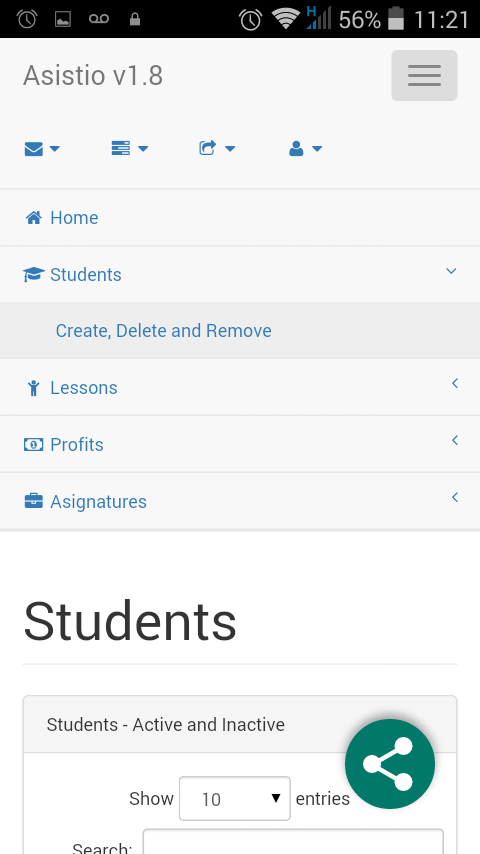The width and height of the screenshot is (480, 854).
Task: Expand the Lessons section chevron
Action: coord(454,383)
